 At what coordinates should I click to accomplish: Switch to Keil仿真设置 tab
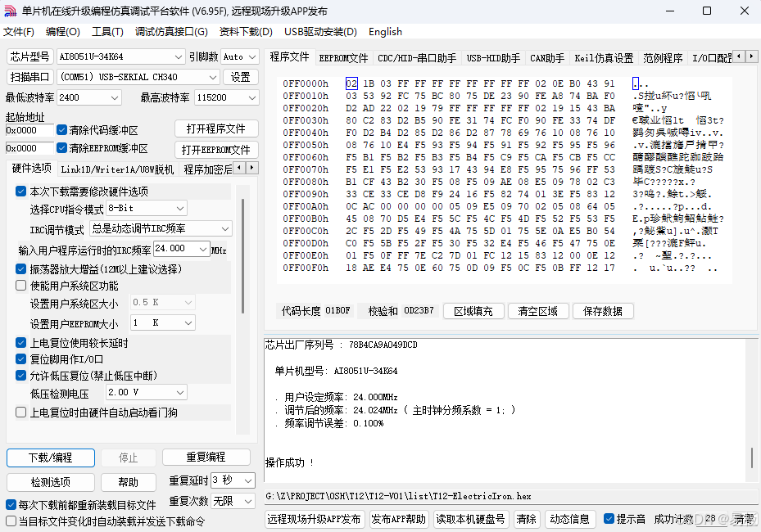point(604,58)
